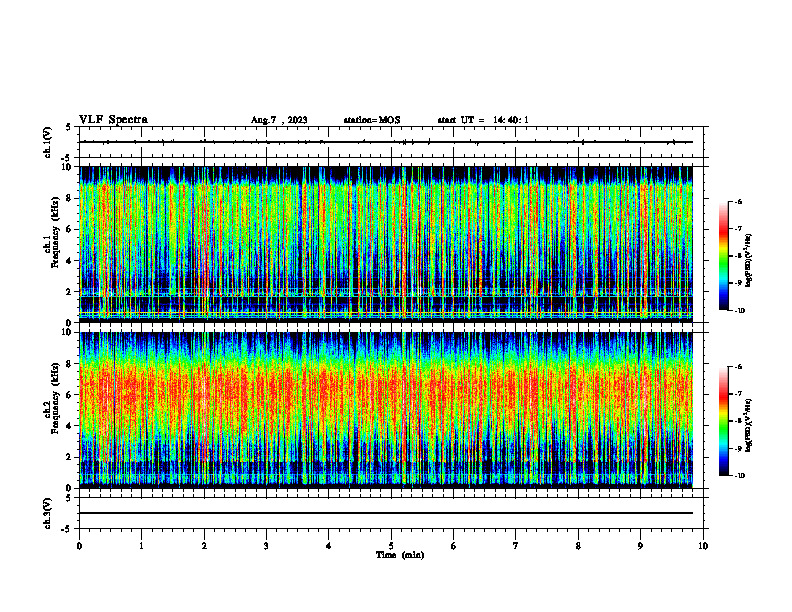The height and width of the screenshot is (612, 792).
Task: Click the "6" kHz tick on ch.1 axis
Action: 71,229
